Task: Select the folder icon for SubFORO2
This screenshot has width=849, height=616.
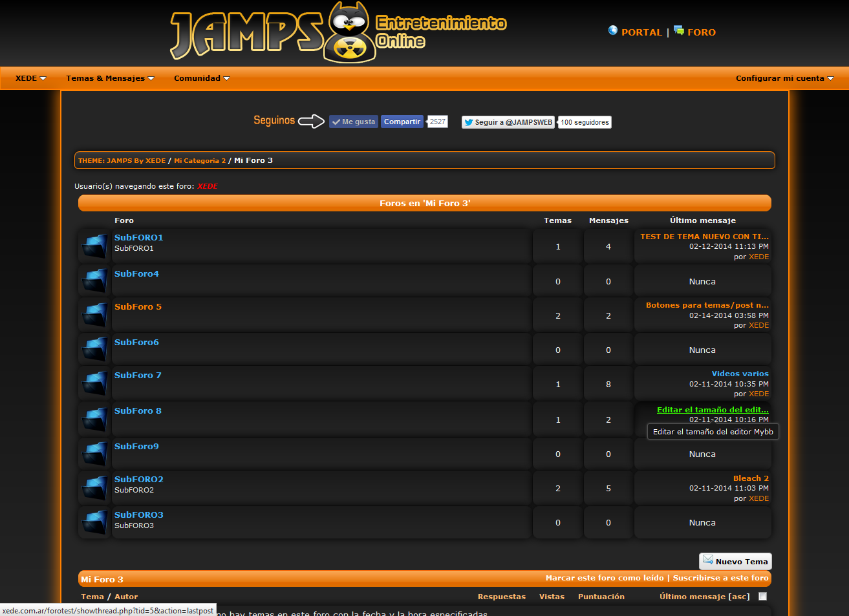Action: (x=94, y=488)
